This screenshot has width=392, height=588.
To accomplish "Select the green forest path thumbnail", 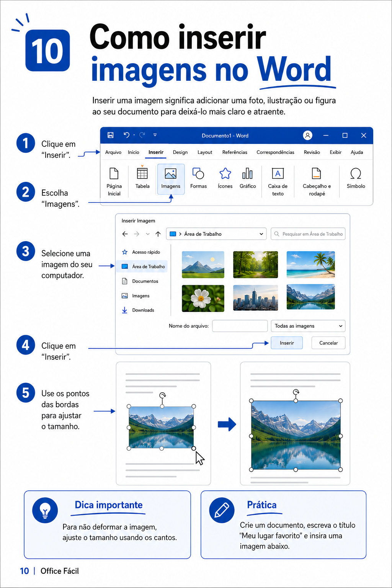I will coord(255,265).
